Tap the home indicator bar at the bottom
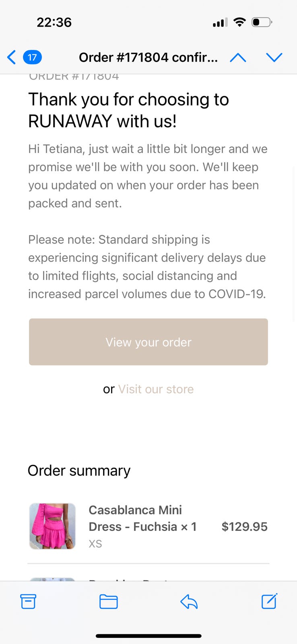Viewport: 297px width, 644px height. point(148,636)
